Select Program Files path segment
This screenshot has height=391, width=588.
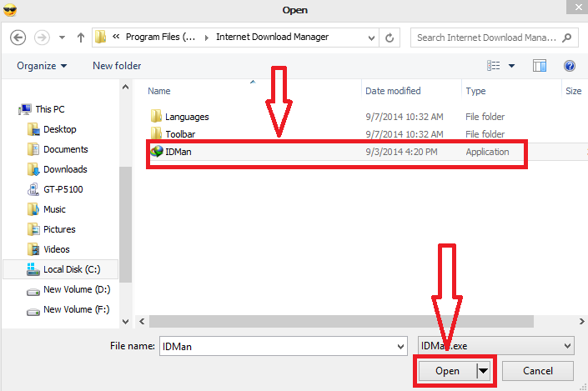(x=160, y=38)
